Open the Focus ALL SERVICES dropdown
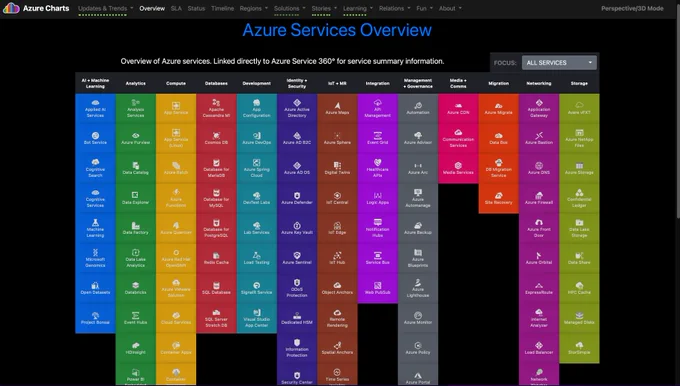Screen dimensions: 680x386 tap(559, 62)
